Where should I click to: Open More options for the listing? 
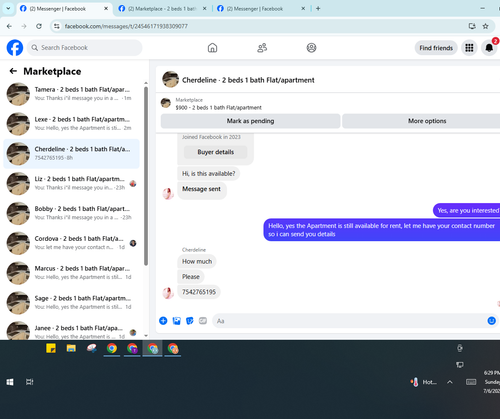421,121
